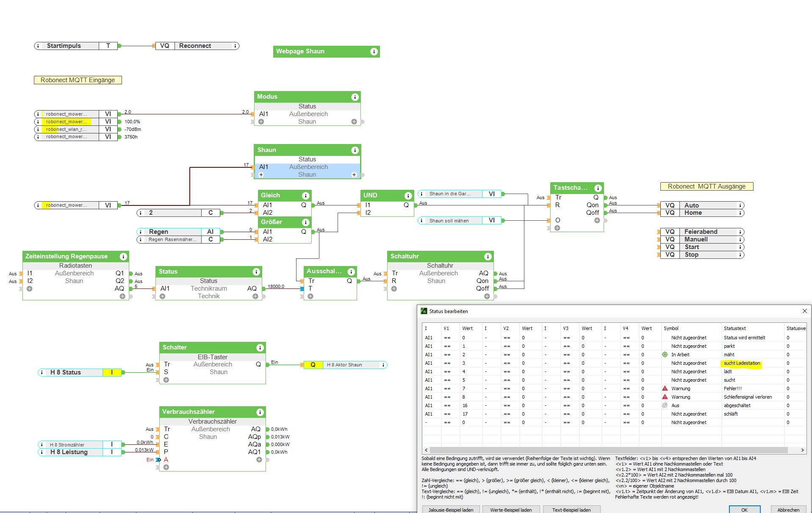Click the info icon of the Auto output
The height and width of the screenshot is (513, 812).
pos(740,205)
